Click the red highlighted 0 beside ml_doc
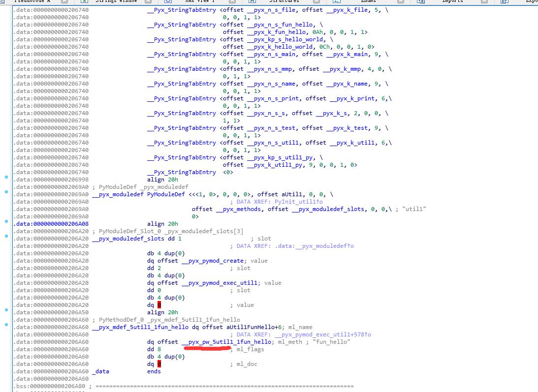538x392 pixels. coord(159,364)
